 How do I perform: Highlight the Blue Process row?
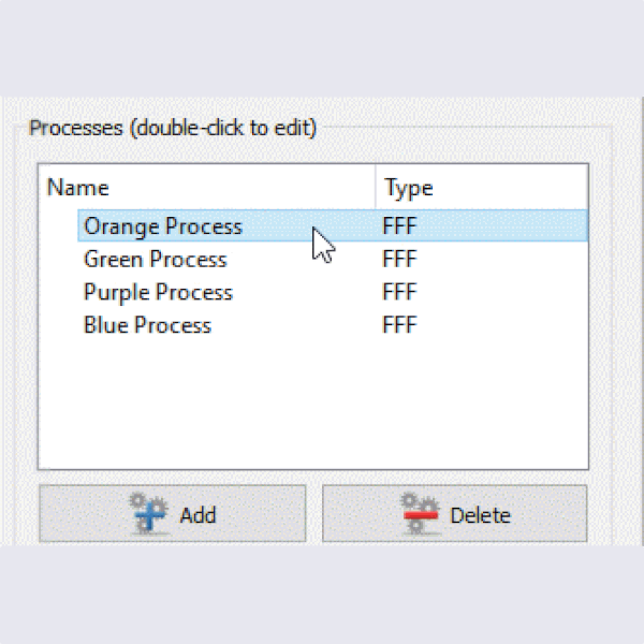pyautogui.click(x=148, y=325)
